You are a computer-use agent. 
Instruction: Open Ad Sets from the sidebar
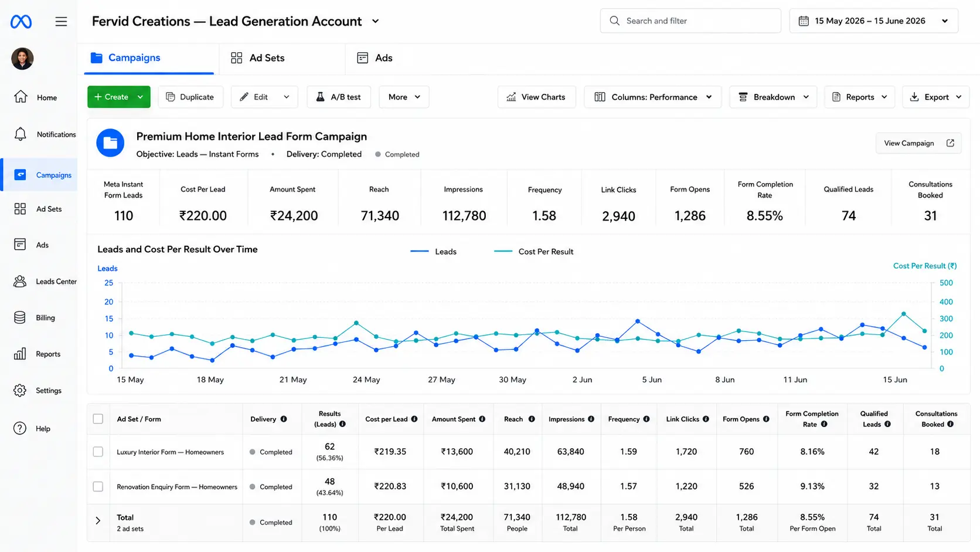pos(38,209)
